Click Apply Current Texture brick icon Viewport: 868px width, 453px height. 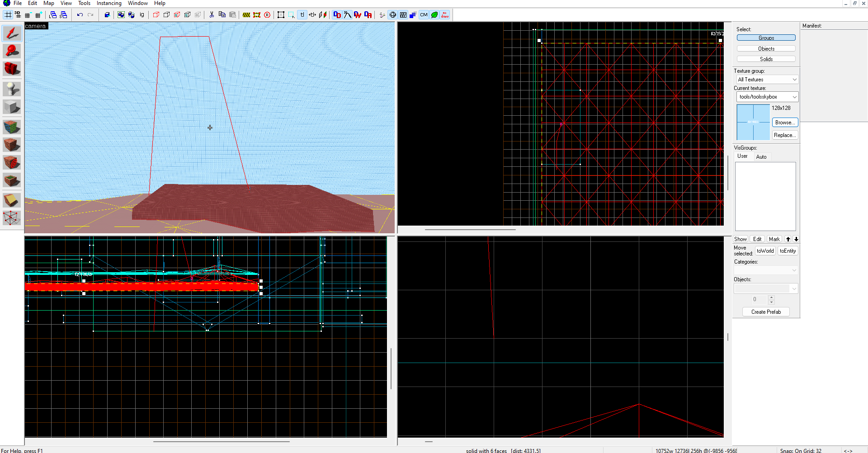tap(12, 145)
